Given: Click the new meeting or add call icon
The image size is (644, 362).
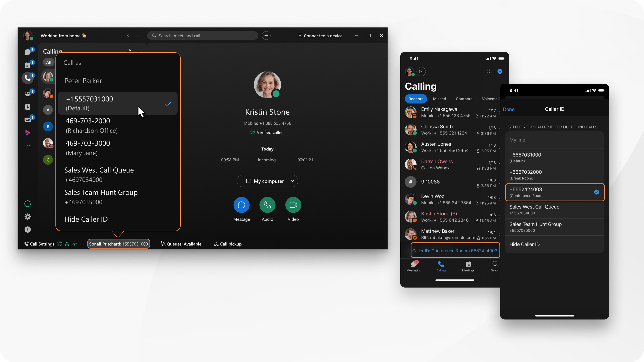Looking at the screenshot, I should click(x=266, y=35).
